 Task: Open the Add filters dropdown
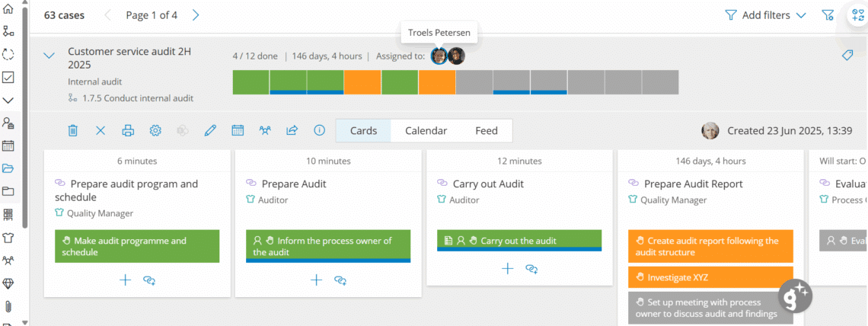pos(765,15)
